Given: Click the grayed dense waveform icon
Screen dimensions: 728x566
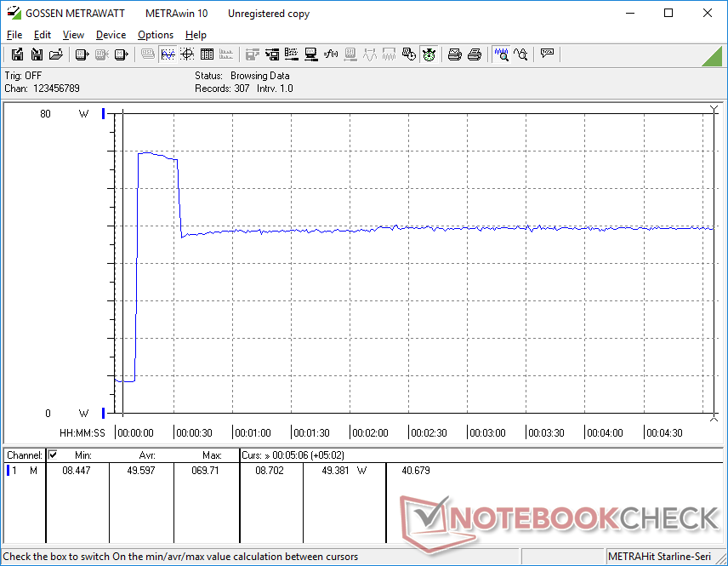Looking at the screenshot, I should point(389,54).
